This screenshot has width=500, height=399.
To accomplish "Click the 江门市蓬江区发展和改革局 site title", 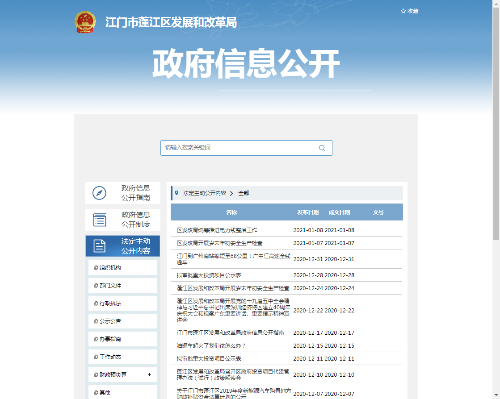I will coord(171,22).
